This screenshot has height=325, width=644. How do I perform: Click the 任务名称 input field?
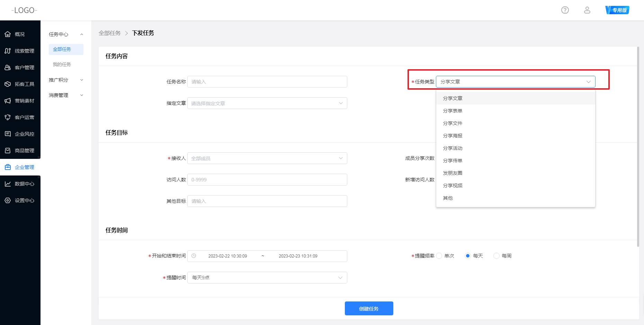click(x=267, y=82)
